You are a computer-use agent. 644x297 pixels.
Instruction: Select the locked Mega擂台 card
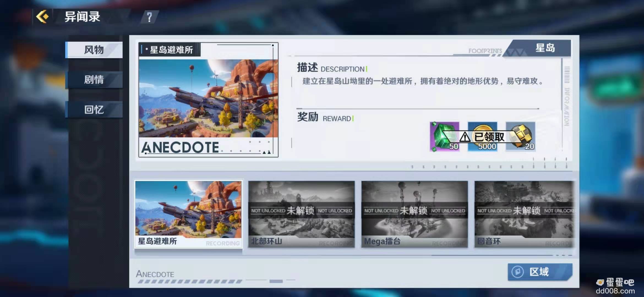(414, 214)
